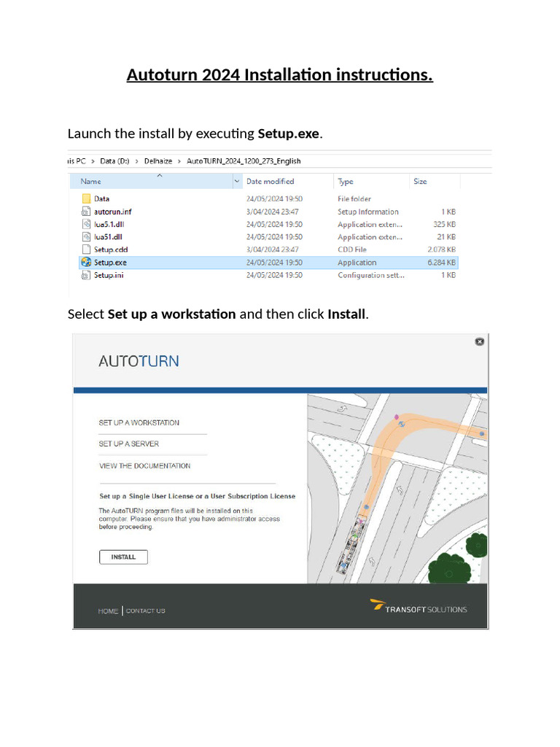The image size is (560, 747).
Task: Select the autorun.inf file name
Action: click(112, 212)
